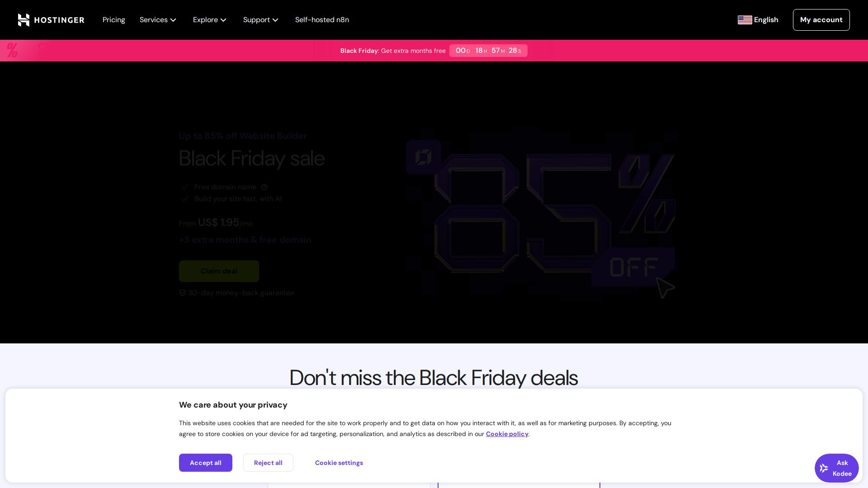Accept all cookies
The image size is (868, 488).
(206, 463)
